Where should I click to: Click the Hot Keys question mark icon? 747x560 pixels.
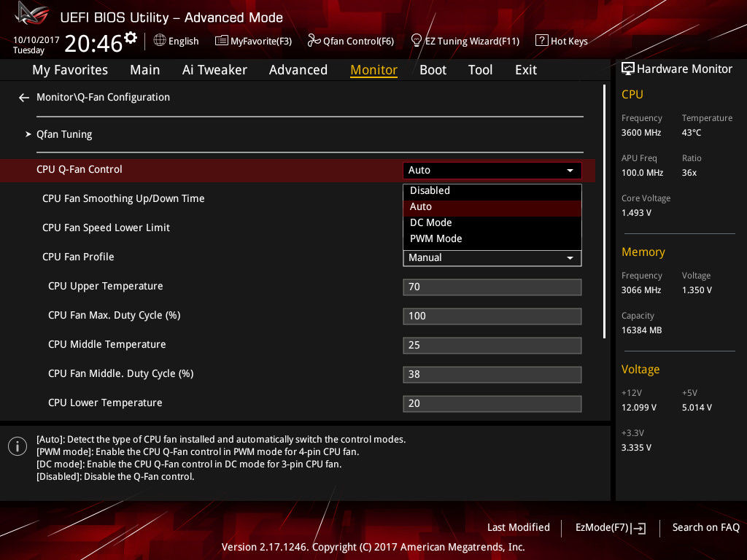click(541, 41)
